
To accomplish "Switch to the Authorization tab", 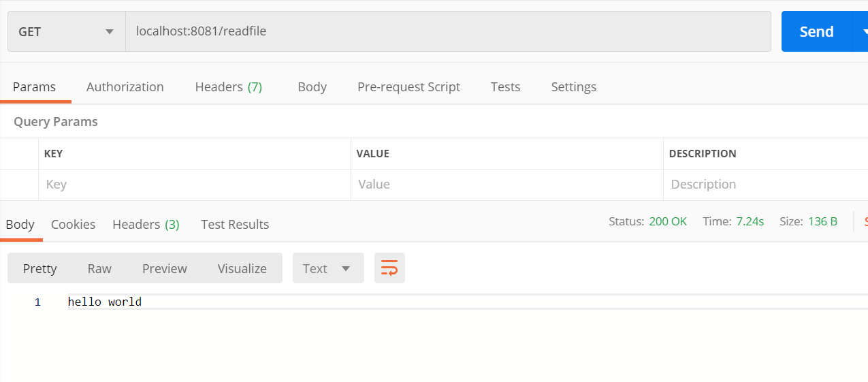I will [x=125, y=86].
